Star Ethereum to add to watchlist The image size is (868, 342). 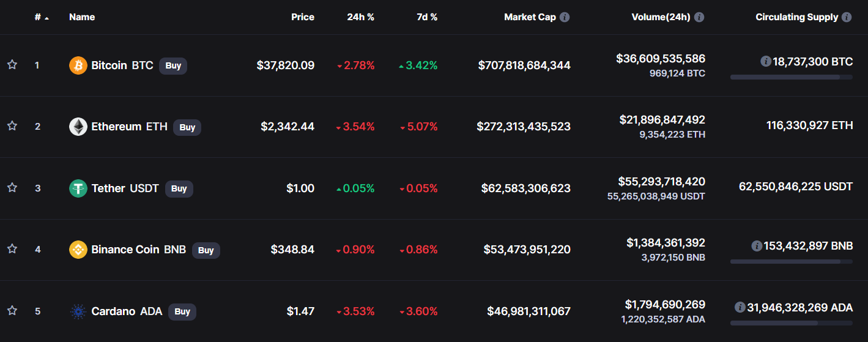click(x=12, y=126)
